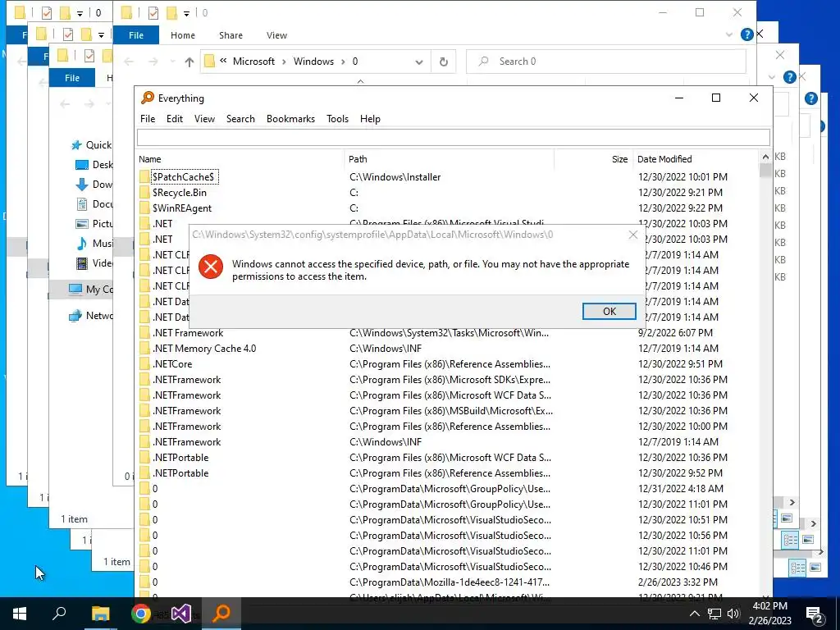The height and width of the screenshot is (630, 840).
Task: Click Microsoft in the Explorer breadcrumb
Action: click(x=253, y=62)
